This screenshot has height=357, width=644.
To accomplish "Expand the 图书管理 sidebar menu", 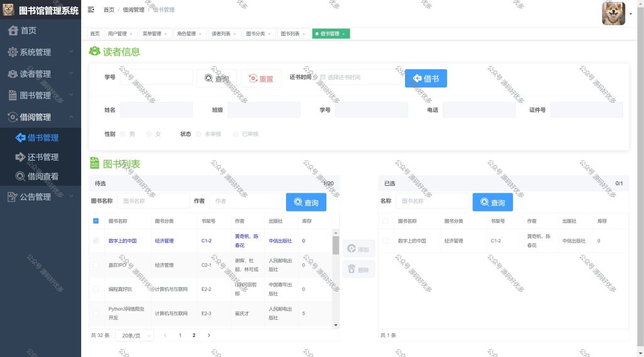I will 40,95.
